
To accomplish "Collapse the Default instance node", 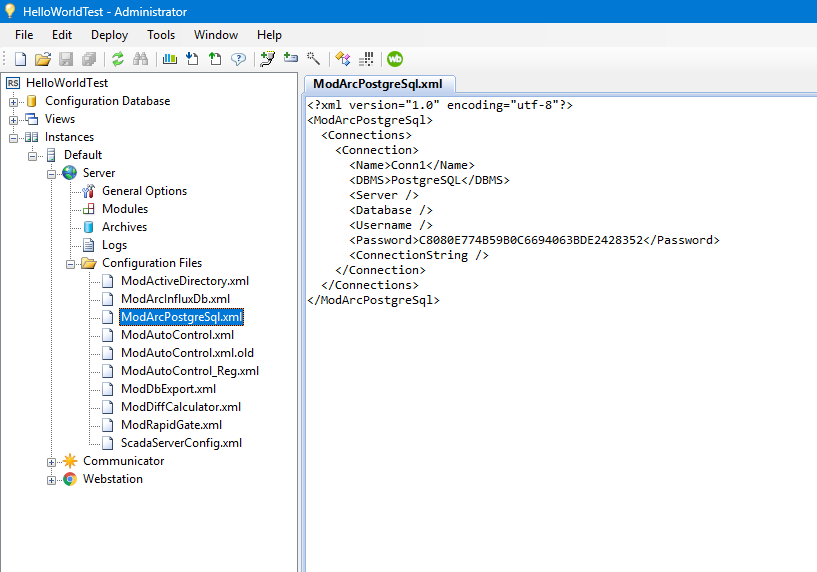I will coord(32,156).
